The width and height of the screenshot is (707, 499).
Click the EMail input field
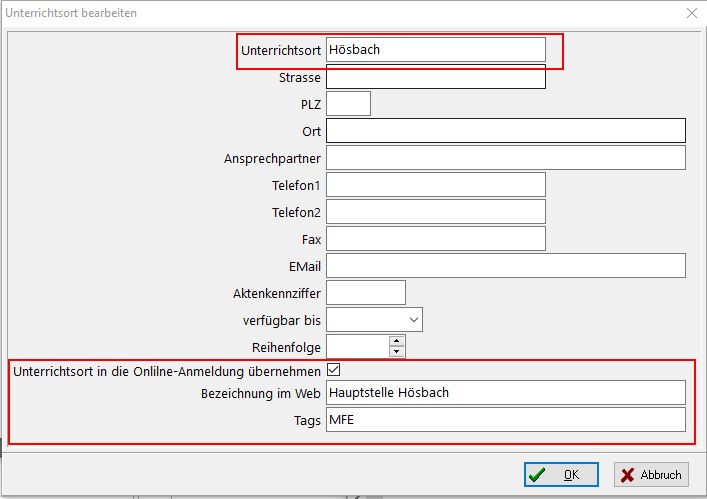click(x=505, y=265)
